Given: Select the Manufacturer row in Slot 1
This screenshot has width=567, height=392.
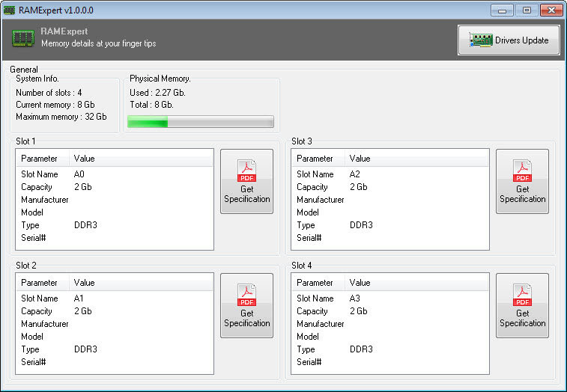Looking at the screenshot, I should (x=115, y=200).
